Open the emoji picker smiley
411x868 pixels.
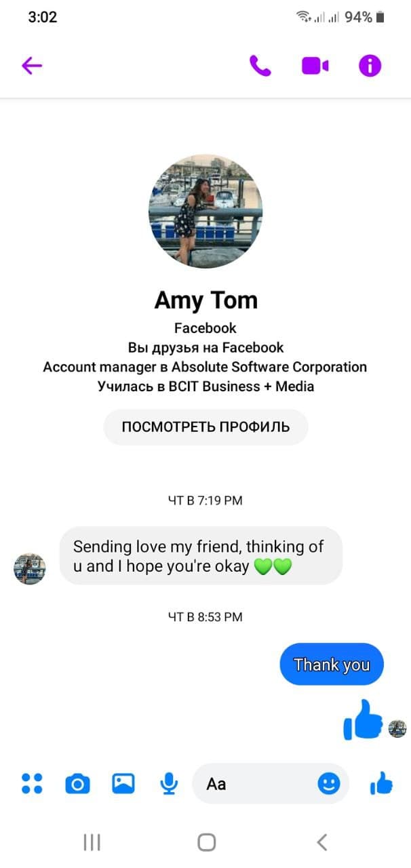[x=329, y=784]
